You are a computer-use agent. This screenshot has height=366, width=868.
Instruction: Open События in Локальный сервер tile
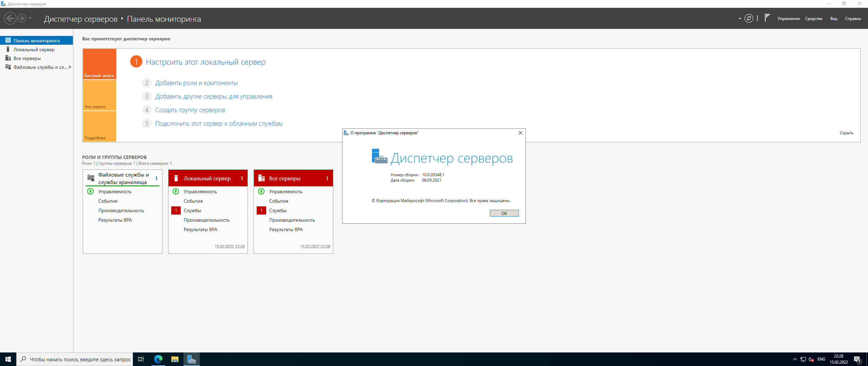tap(193, 201)
